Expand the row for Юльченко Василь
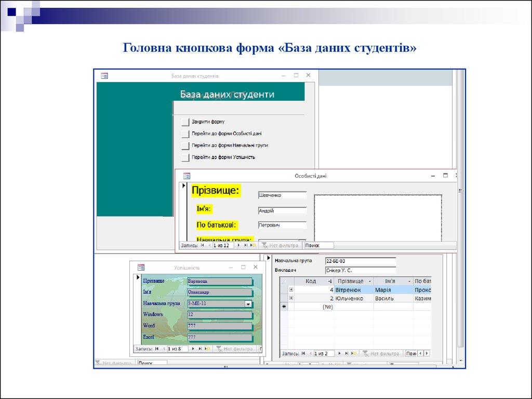The image size is (532, 399). [291, 298]
